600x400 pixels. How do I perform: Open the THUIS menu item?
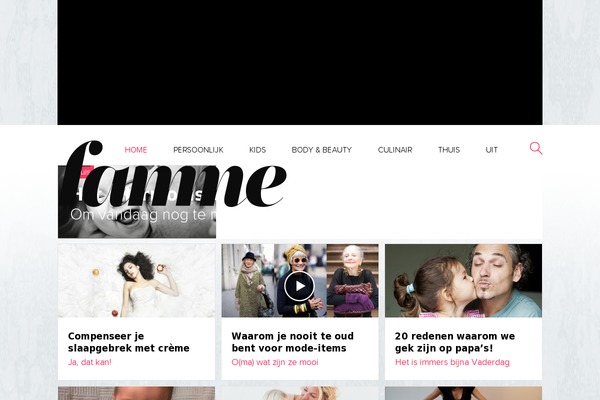tap(449, 150)
